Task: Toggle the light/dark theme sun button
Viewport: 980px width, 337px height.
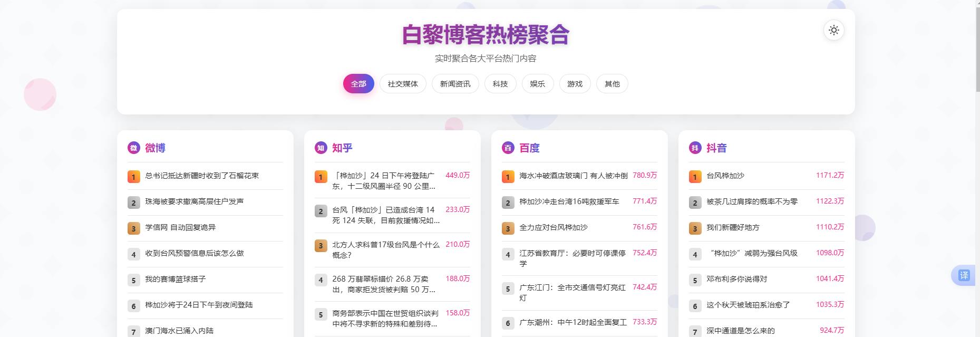Action: 833,30
